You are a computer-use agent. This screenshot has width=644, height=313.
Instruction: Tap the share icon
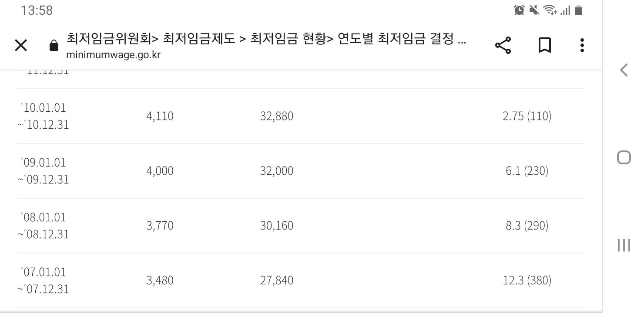[x=503, y=45]
